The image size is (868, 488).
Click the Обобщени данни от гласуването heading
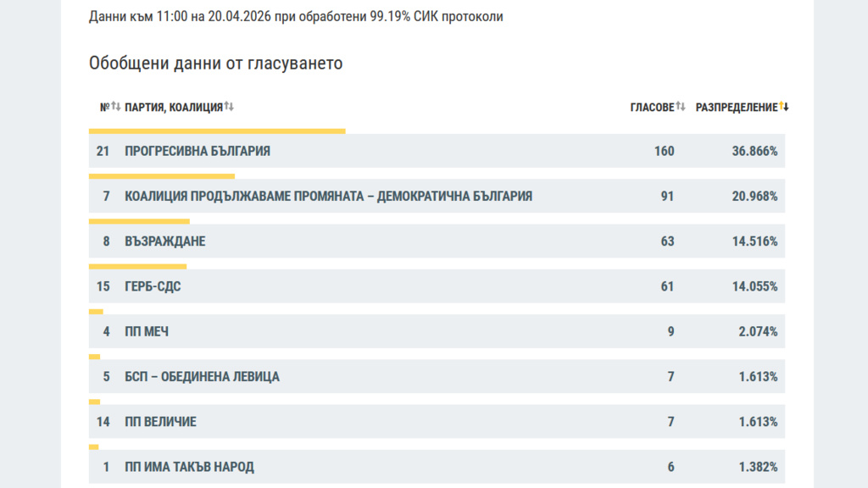click(x=215, y=64)
